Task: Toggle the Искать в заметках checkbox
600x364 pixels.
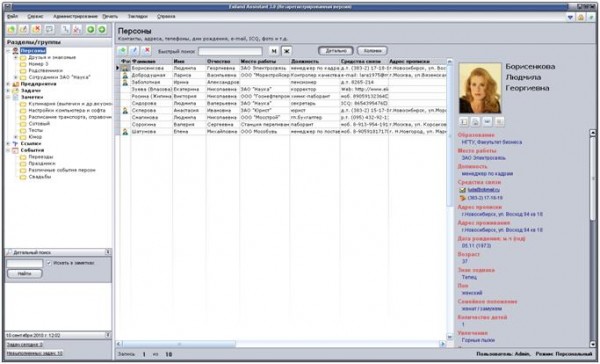Action: pyautogui.click(x=49, y=263)
